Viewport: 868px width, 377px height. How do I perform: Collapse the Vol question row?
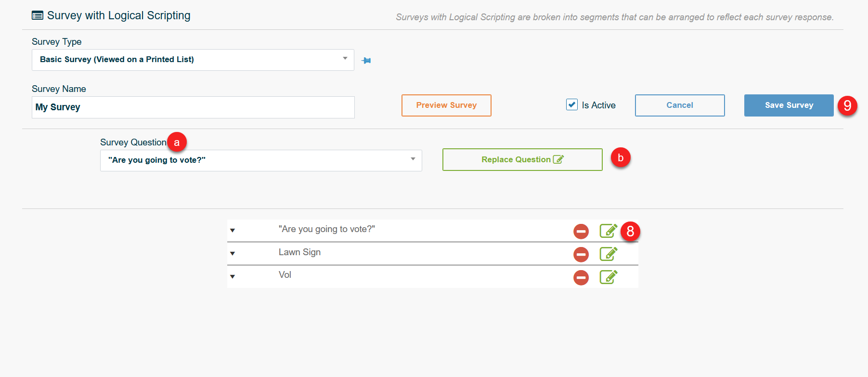click(x=233, y=276)
